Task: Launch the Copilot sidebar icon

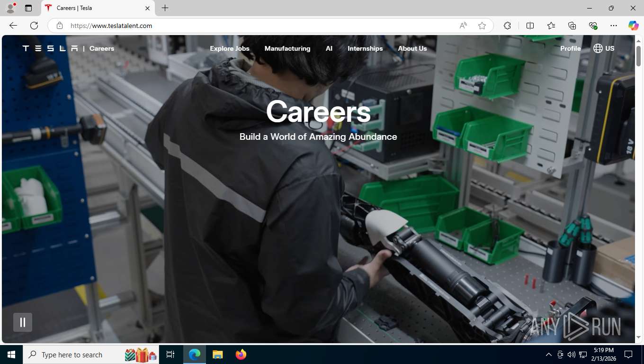Action: [634, 26]
